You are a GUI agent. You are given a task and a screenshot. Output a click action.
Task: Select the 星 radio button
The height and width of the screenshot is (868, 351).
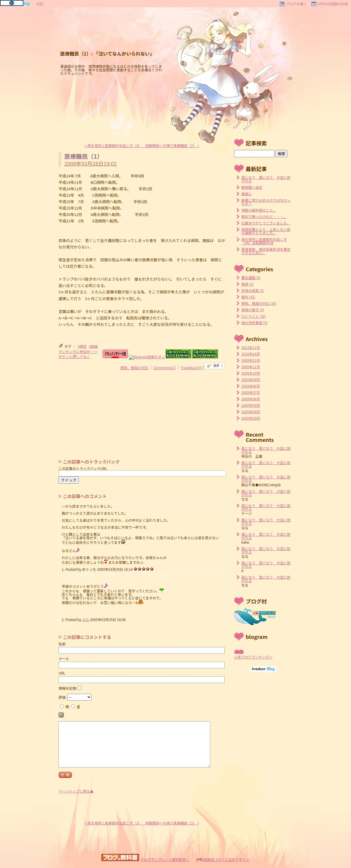tap(73, 706)
